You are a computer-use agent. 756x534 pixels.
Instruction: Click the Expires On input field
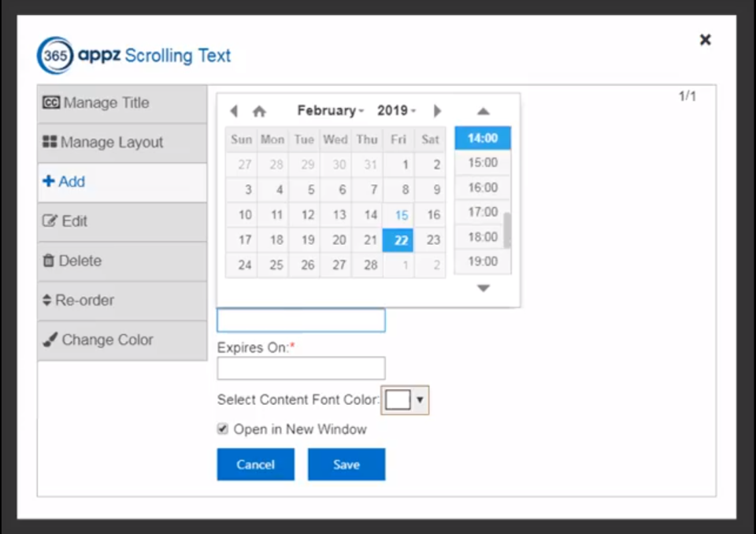(x=301, y=368)
